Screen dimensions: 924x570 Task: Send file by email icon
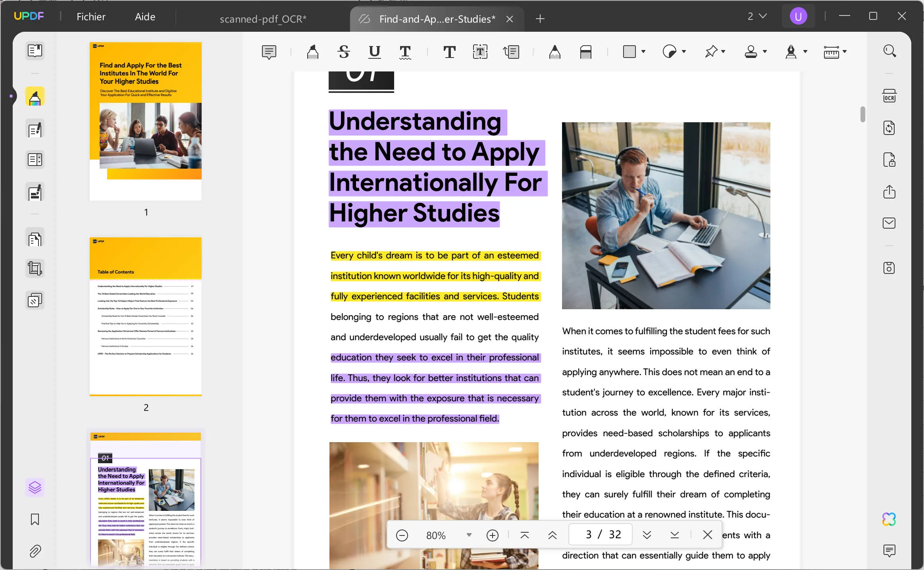889,223
